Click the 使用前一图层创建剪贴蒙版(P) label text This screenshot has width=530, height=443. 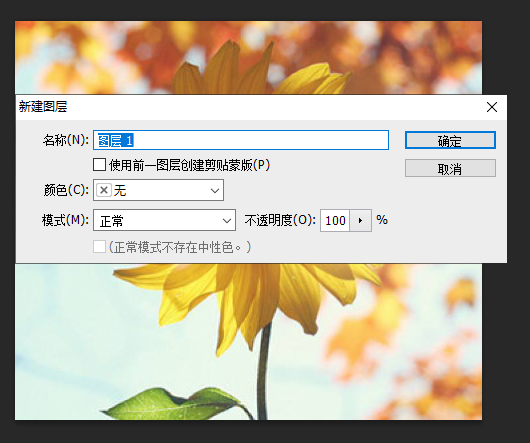point(189,165)
